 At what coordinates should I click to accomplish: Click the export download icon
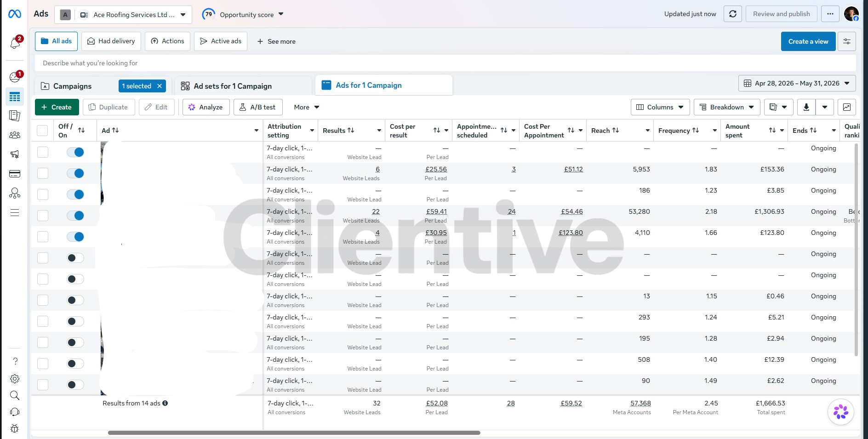(x=806, y=107)
